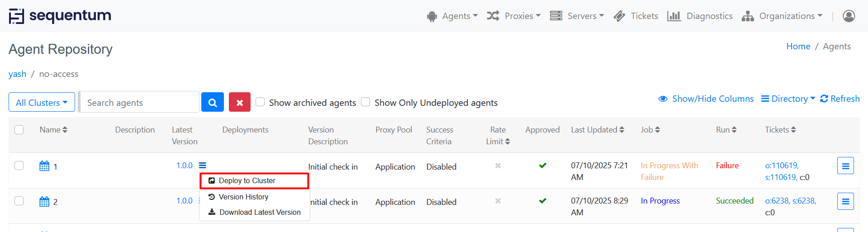Focus the Search agents input field
This screenshot has width=868, height=232.
pos(139,102)
